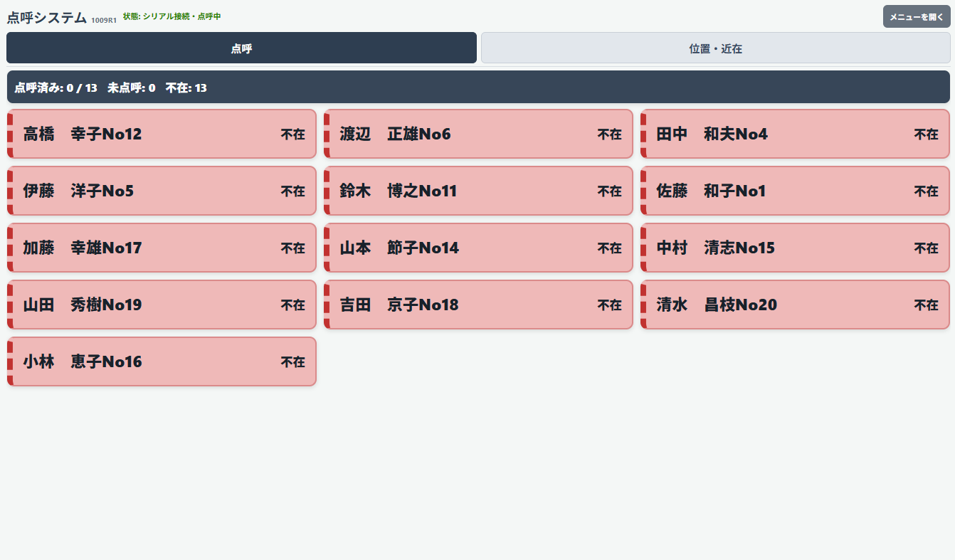Viewport: 955px width, 560px height.
Task: Select the 佐藤 和子No1 card
Action: click(795, 191)
